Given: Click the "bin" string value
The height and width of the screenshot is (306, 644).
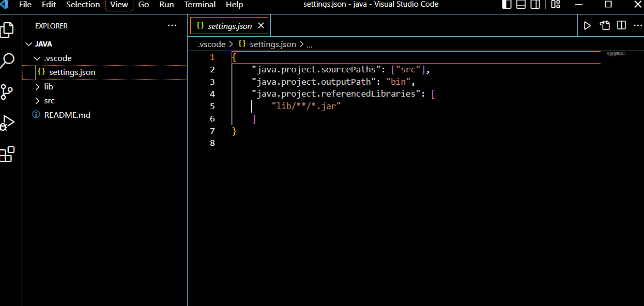Looking at the screenshot, I should [398, 82].
